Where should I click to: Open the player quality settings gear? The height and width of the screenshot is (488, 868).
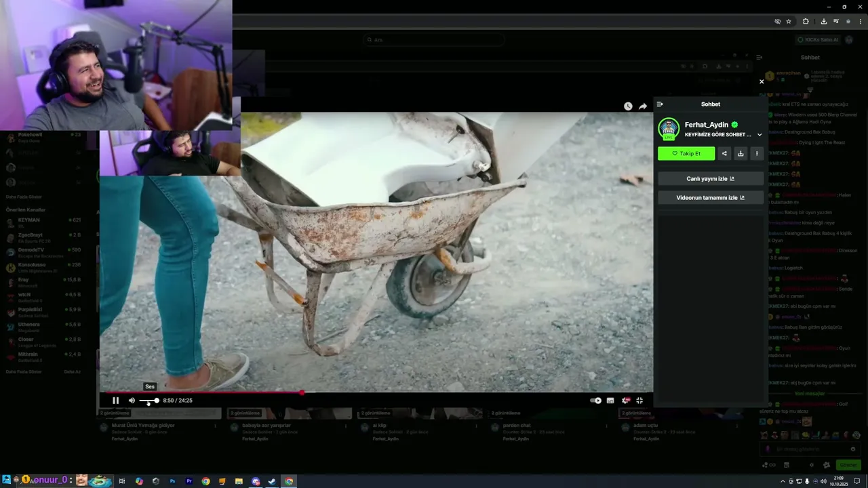coord(625,401)
